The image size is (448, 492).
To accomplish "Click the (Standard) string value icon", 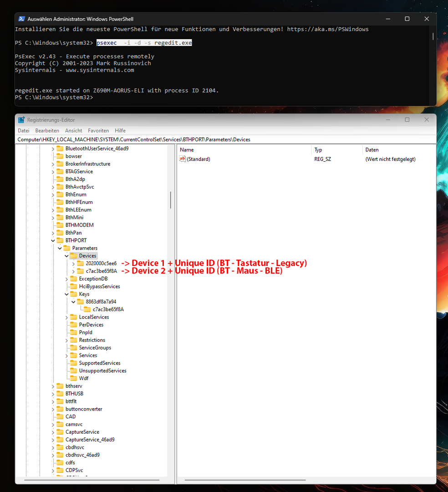I will [x=183, y=159].
